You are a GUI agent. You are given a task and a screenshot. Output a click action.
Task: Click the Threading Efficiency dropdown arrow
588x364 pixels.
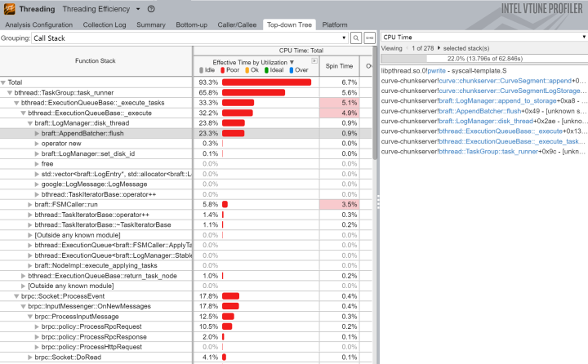[138, 9]
